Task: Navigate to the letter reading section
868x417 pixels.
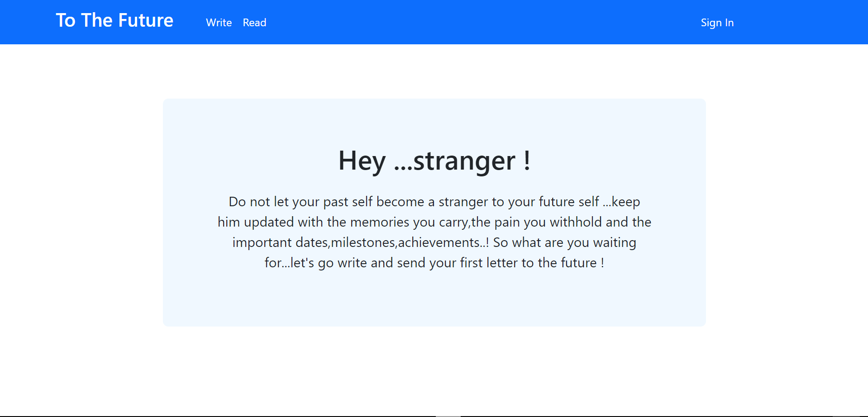Action: tap(254, 22)
